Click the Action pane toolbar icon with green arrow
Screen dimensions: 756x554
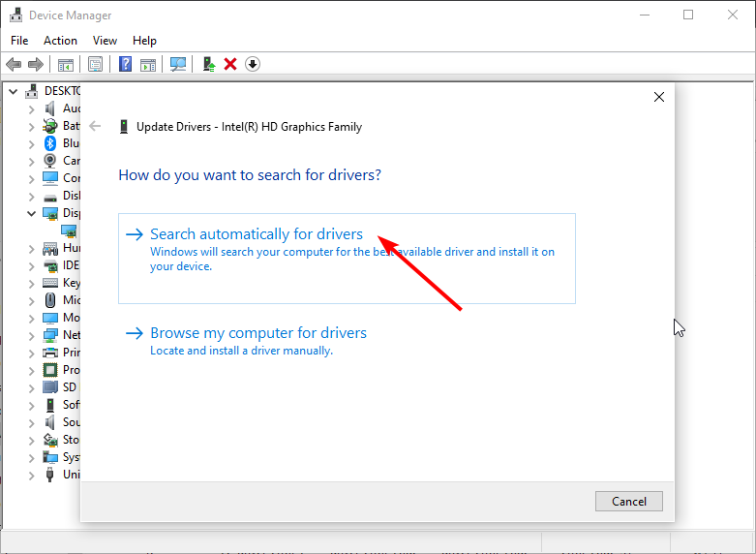click(x=148, y=64)
